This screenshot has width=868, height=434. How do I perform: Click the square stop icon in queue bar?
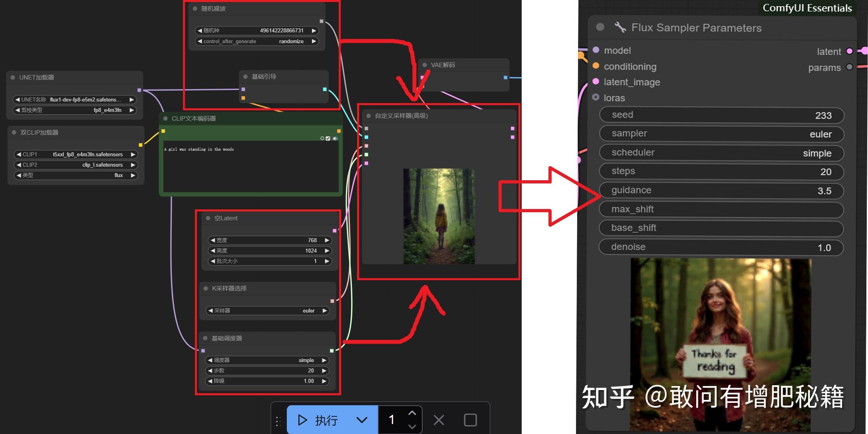point(470,420)
